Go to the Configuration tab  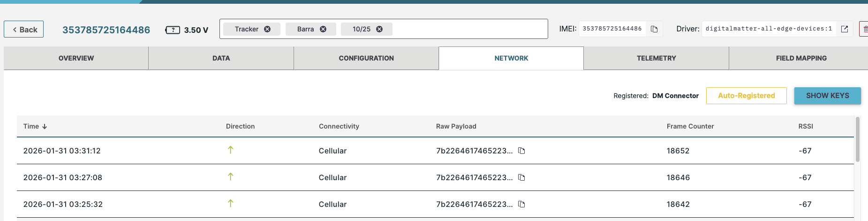pyautogui.click(x=366, y=58)
